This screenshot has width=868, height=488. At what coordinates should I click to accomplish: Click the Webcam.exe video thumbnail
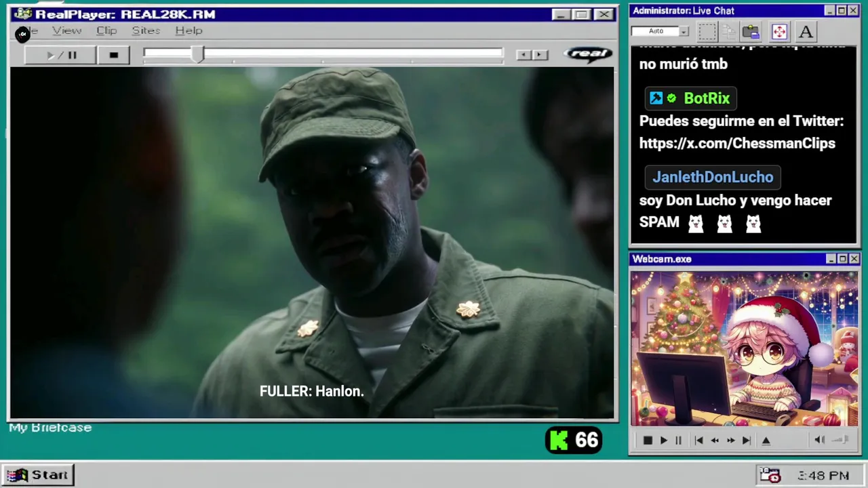click(x=744, y=348)
